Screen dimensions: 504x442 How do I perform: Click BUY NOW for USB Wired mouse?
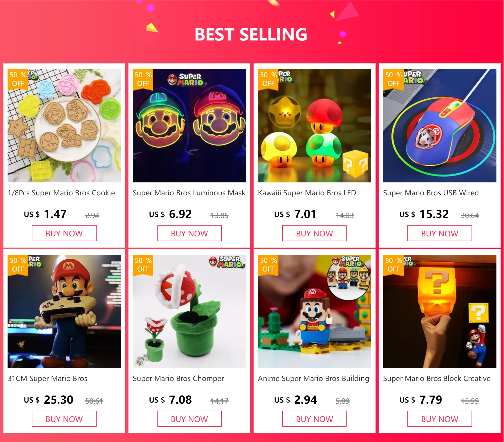click(x=440, y=233)
